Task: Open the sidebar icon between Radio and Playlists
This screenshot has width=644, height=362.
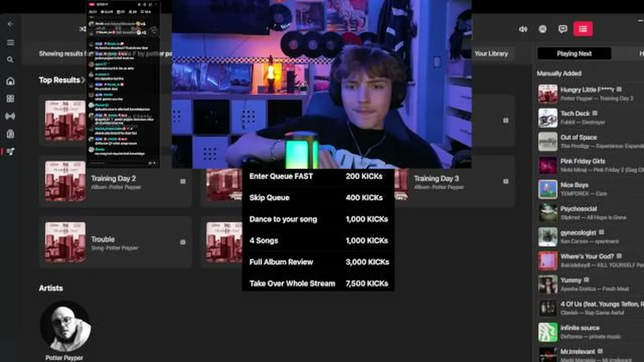Action: (10, 134)
